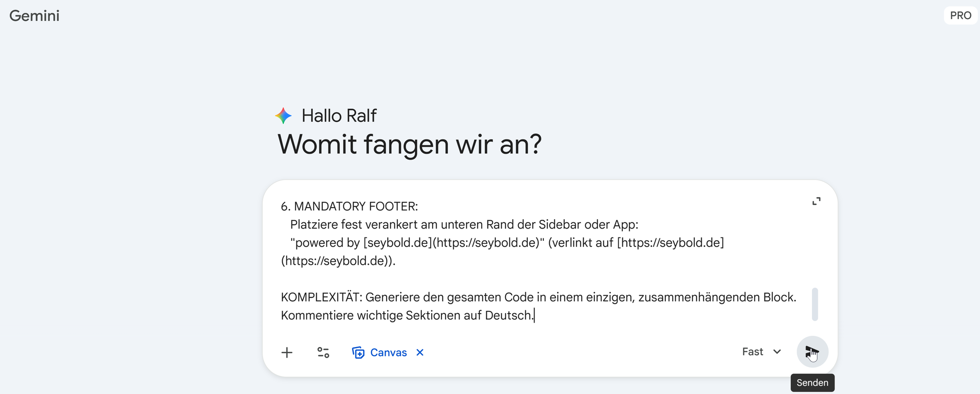
Task: Click the Senden tooltip label
Action: (x=812, y=383)
